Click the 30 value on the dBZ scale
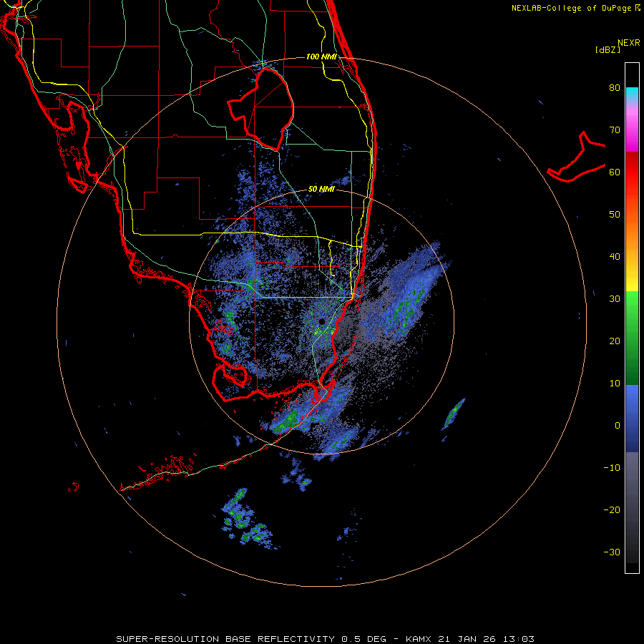The height and width of the screenshot is (644, 644). [615, 299]
